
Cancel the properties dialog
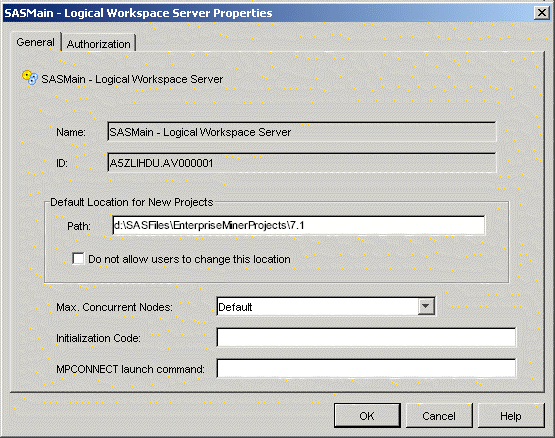(x=439, y=415)
